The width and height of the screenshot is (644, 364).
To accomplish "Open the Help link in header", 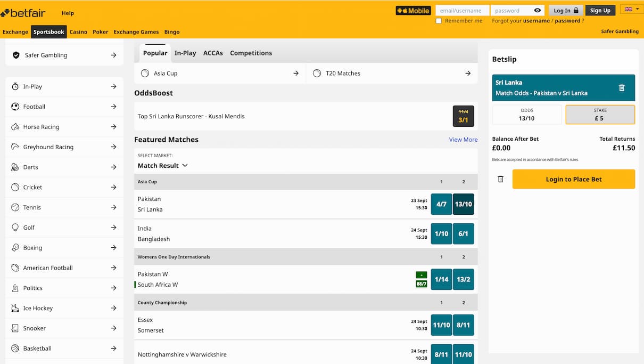I will click(x=68, y=13).
